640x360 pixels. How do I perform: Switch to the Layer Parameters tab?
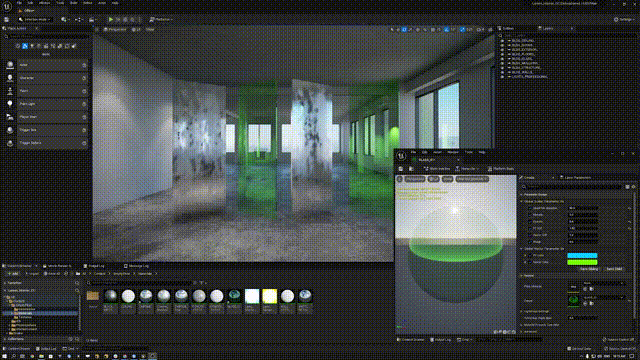[577, 178]
